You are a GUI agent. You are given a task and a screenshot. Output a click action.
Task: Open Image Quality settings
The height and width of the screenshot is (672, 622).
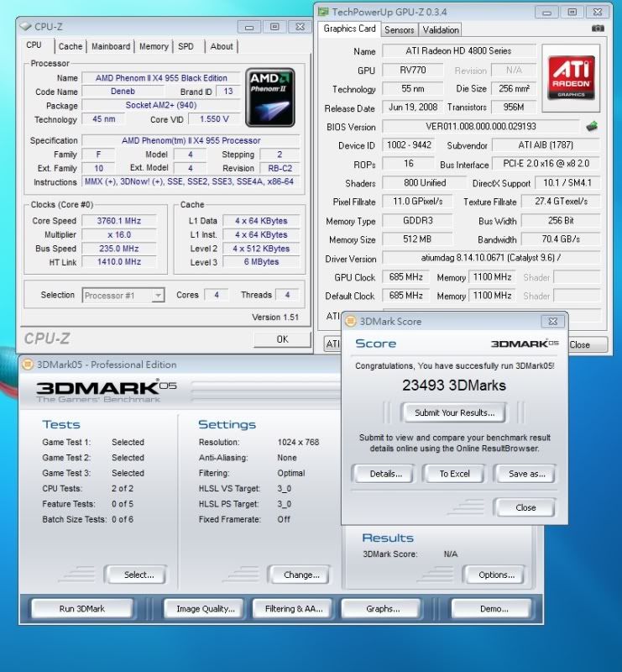(x=205, y=608)
